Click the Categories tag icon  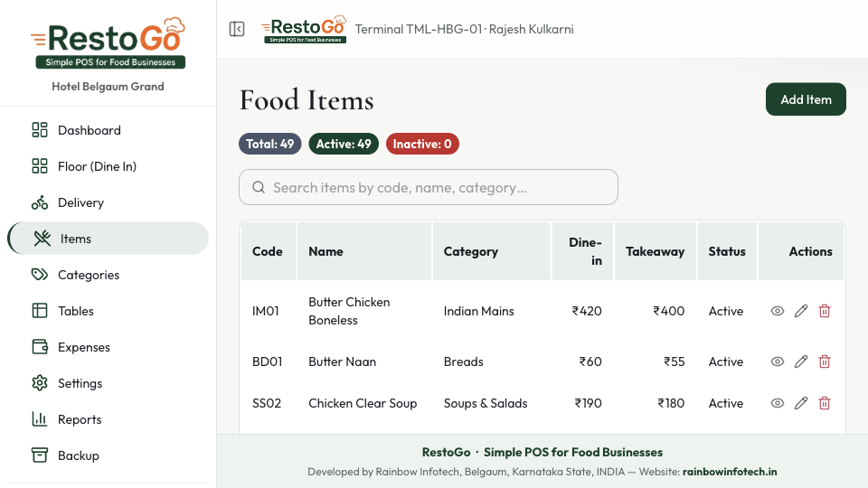pyautogui.click(x=40, y=275)
